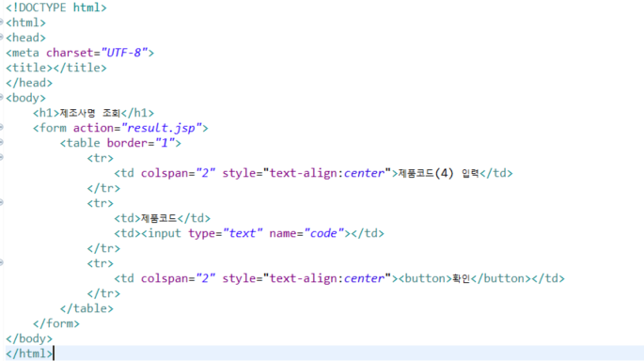
Task: Click the button label text 확인
Action: pos(462,278)
